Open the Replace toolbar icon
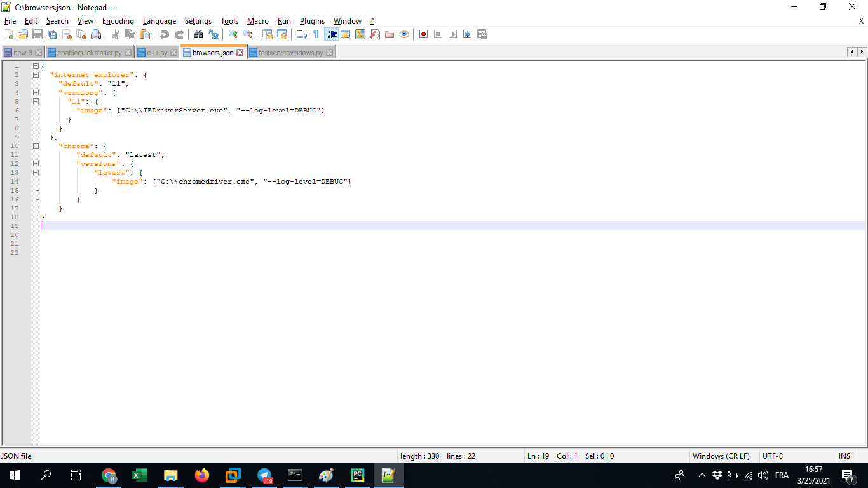 click(x=214, y=34)
